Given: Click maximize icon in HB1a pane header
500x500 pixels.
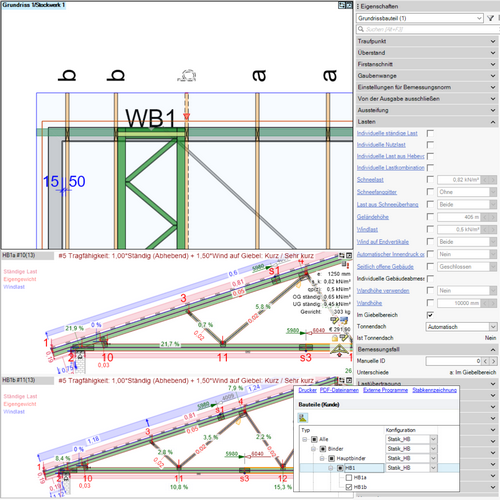Looking at the screenshot, I should (349, 255).
